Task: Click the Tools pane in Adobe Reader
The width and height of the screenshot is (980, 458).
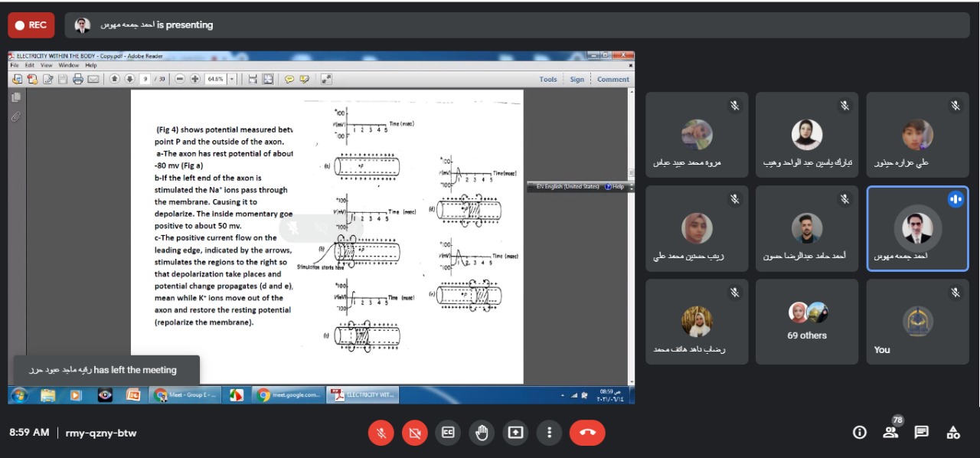Action: point(548,79)
